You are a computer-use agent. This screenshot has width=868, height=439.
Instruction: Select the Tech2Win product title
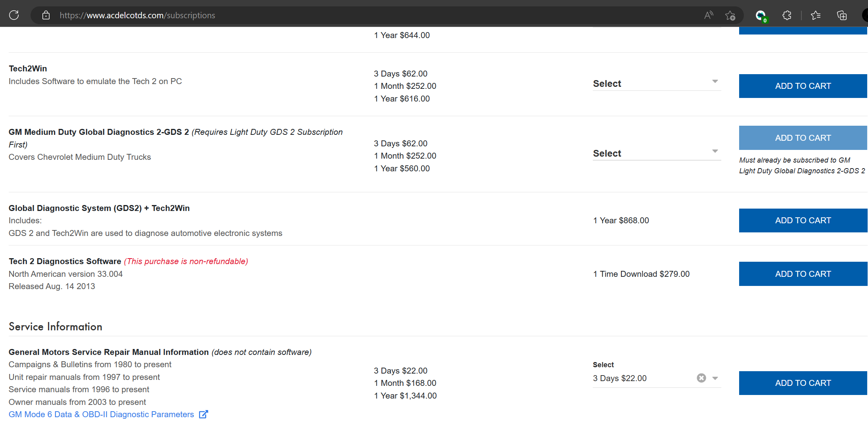28,69
